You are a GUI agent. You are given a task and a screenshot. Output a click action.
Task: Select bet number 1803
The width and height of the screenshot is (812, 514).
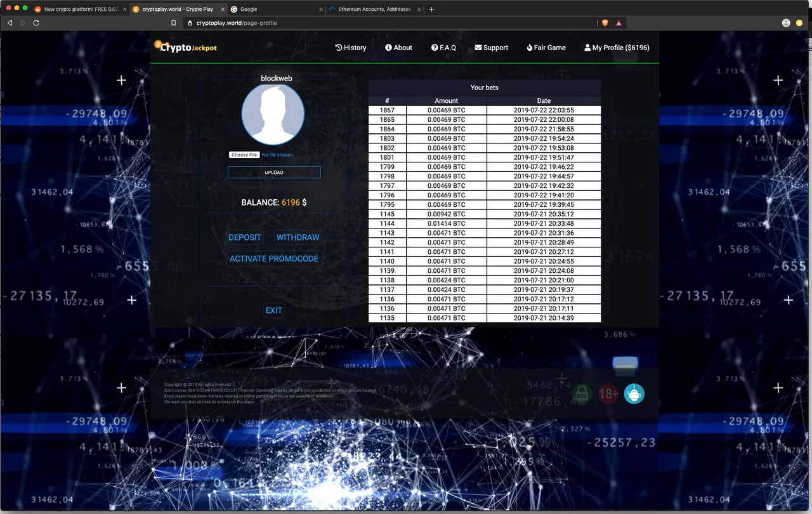tap(387, 138)
